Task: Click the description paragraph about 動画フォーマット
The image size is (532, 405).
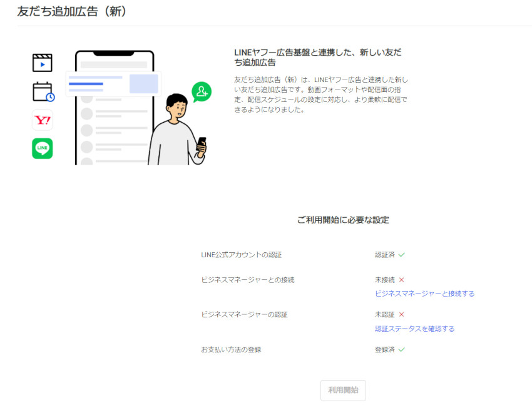Action: (321, 95)
